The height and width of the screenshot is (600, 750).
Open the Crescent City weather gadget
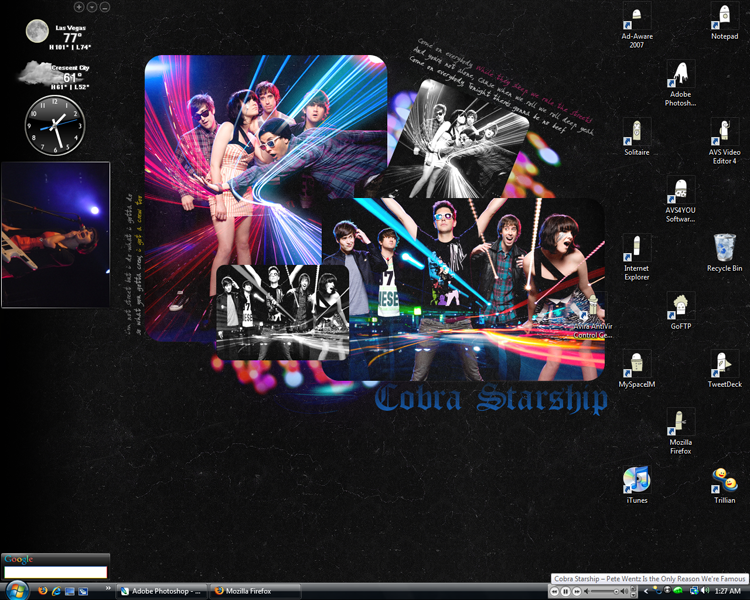point(54,75)
